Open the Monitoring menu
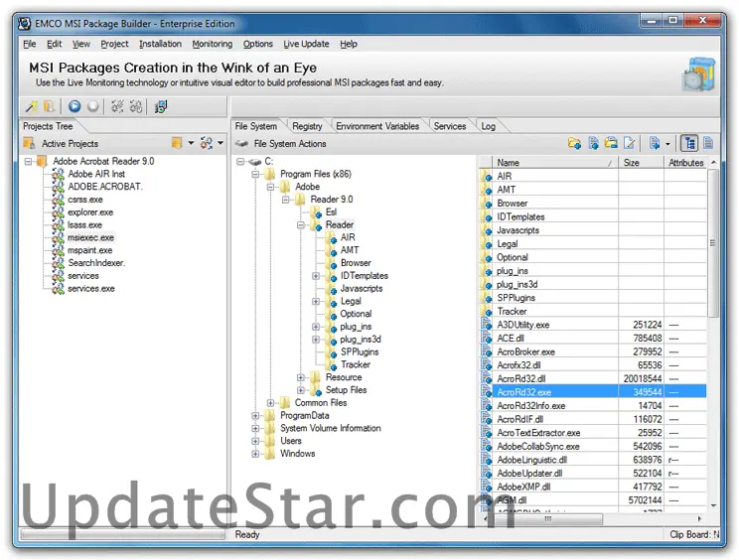 click(x=213, y=44)
